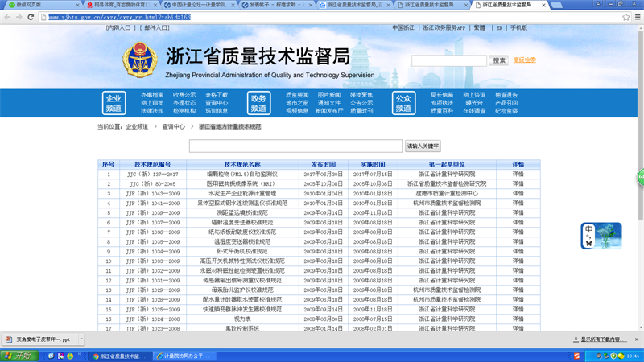Screen dimensions: 644x362
Task: Click 显示所有下载内容 in downloads bar
Action: click(604, 339)
